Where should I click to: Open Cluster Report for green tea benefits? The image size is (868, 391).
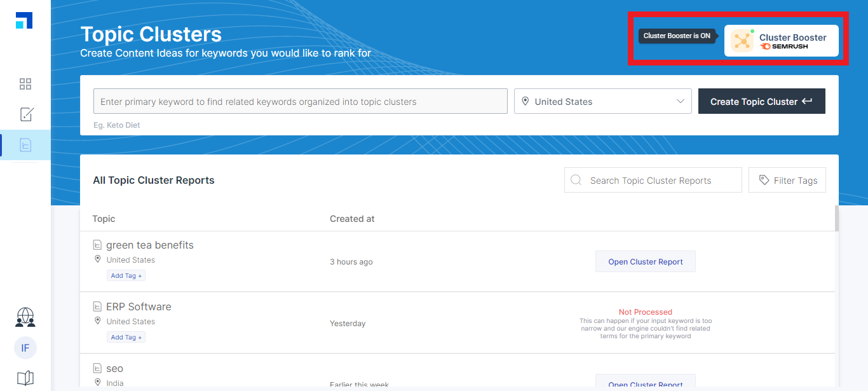[645, 262]
